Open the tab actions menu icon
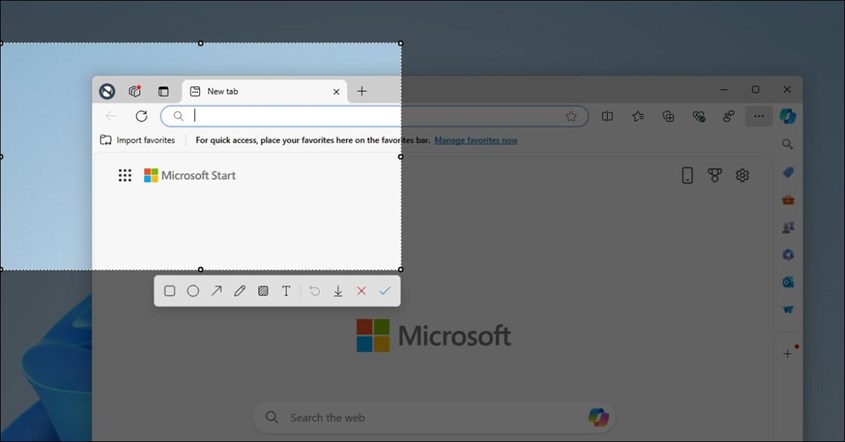Screen dimensions: 845x442 coord(163,91)
